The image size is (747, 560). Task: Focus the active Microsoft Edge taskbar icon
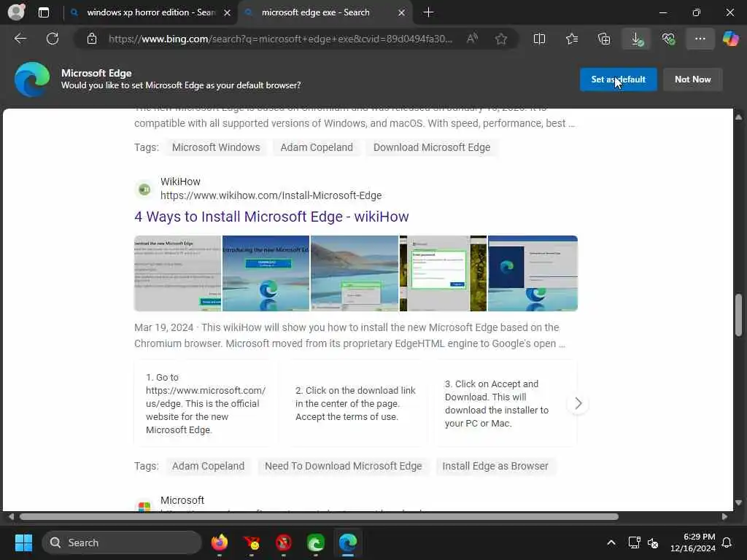pyautogui.click(x=348, y=542)
